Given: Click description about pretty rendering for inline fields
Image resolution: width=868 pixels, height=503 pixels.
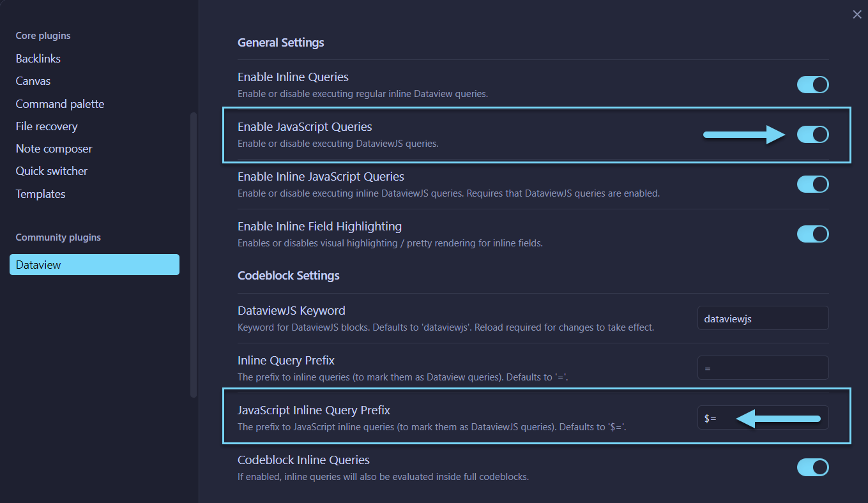Looking at the screenshot, I should (x=390, y=243).
